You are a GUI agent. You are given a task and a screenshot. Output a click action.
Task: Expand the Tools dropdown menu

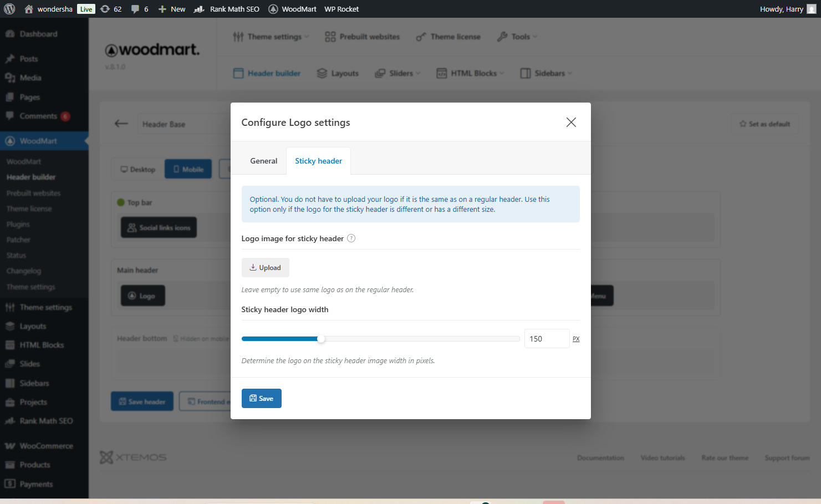click(x=518, y=37)
